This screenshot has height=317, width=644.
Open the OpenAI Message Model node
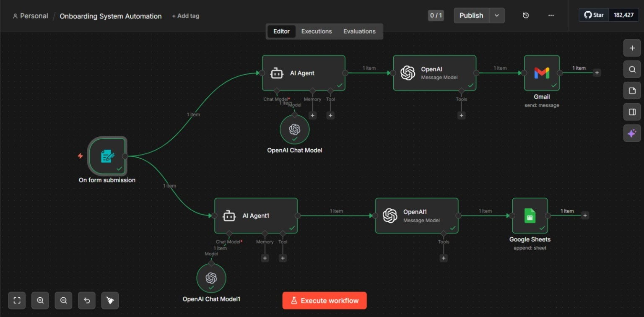[x=434, y=73]
